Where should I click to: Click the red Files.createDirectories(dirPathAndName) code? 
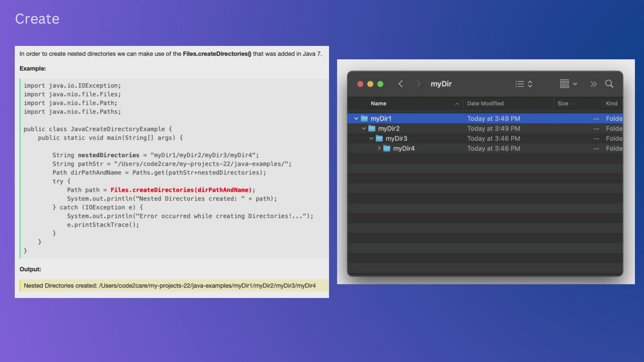181,190
